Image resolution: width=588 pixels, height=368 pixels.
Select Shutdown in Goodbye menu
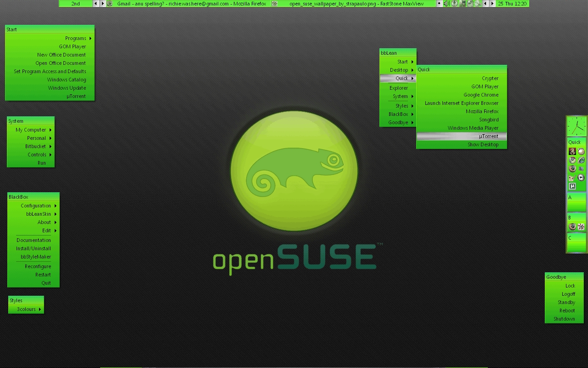[x=564, y=319]
